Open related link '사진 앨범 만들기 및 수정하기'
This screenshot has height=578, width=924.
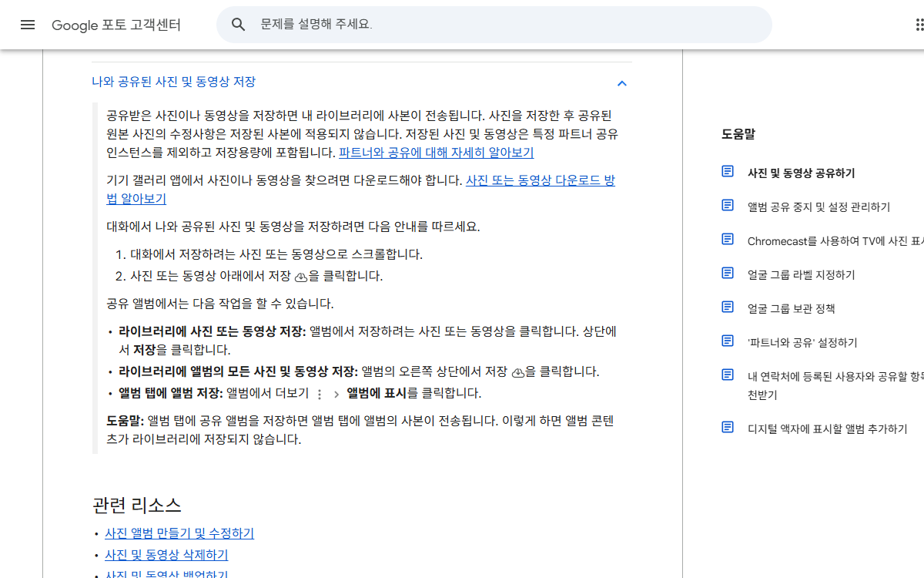pos(179,533)
